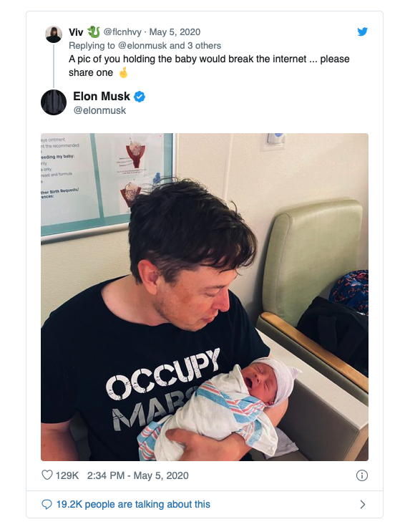
Task: Open the info circle icon
Action: tap(361, 475)
